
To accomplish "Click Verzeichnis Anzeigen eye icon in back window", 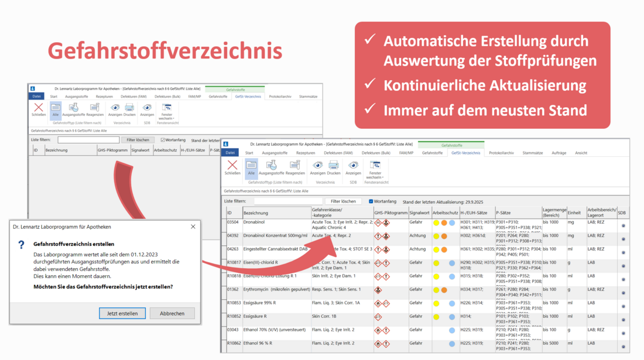I will (115, 109).
